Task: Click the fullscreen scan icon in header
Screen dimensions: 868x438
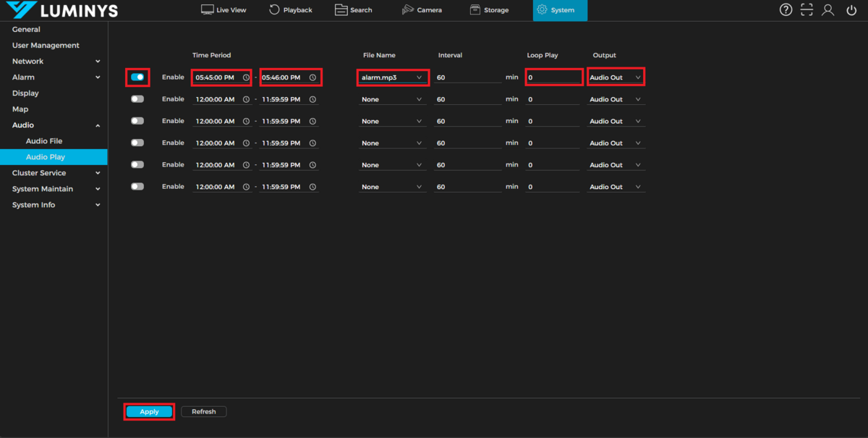Action: coord(807,10)
